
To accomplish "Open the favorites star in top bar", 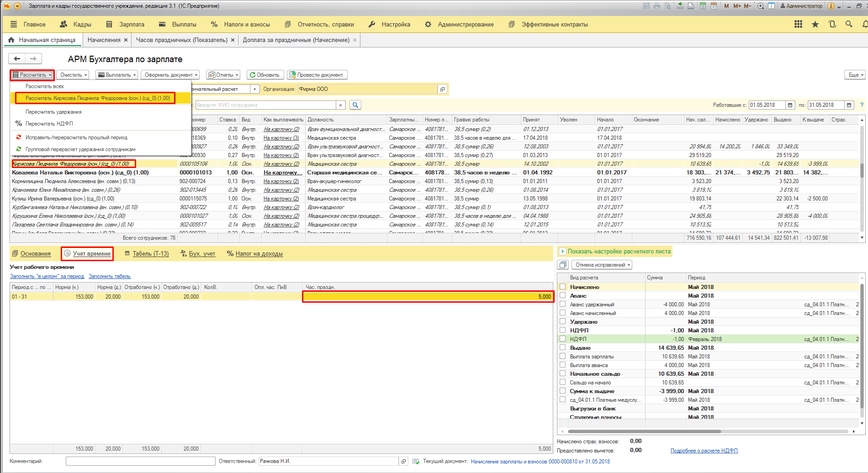I will pyautogui.click(x=815, y=24).
